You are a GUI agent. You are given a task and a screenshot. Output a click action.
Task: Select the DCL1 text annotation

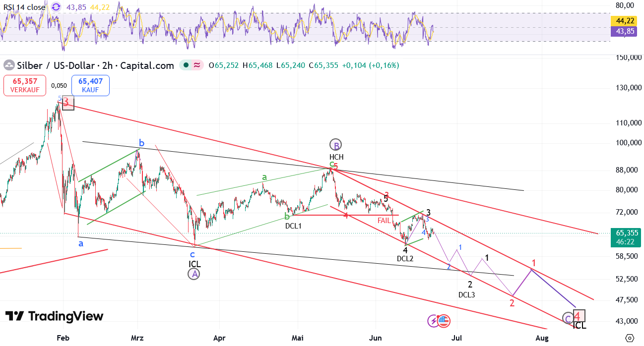(293, 226)
